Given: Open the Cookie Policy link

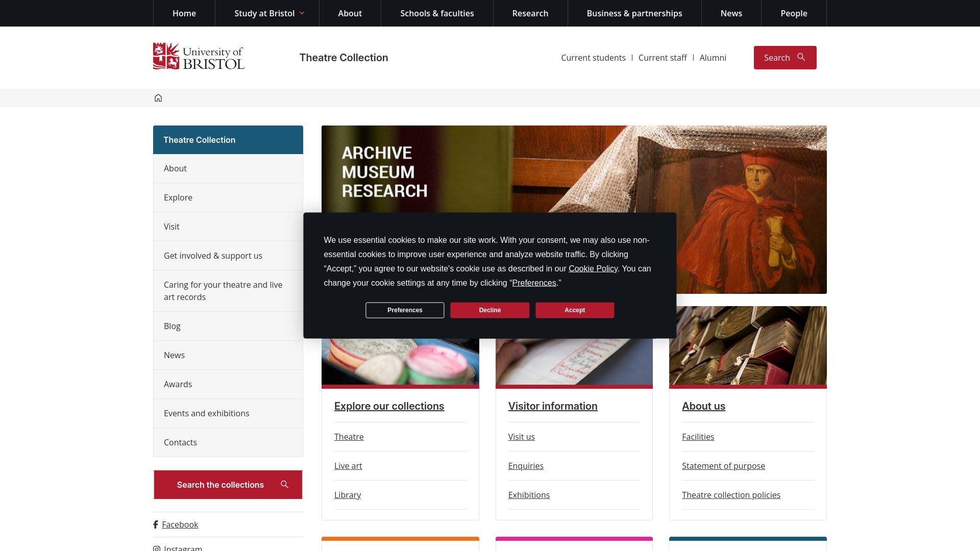Looking at the screenshot, I should (x=593, y=269).
